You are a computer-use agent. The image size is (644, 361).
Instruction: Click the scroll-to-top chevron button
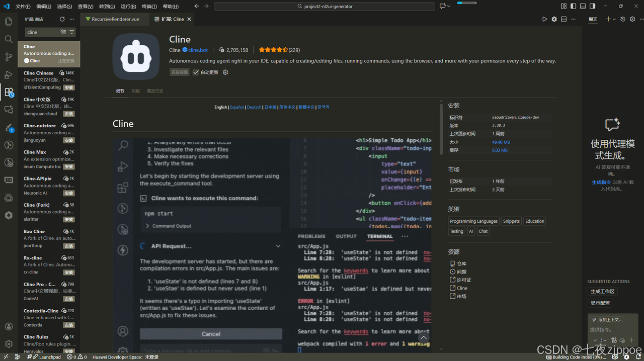[x=424, y=338]
